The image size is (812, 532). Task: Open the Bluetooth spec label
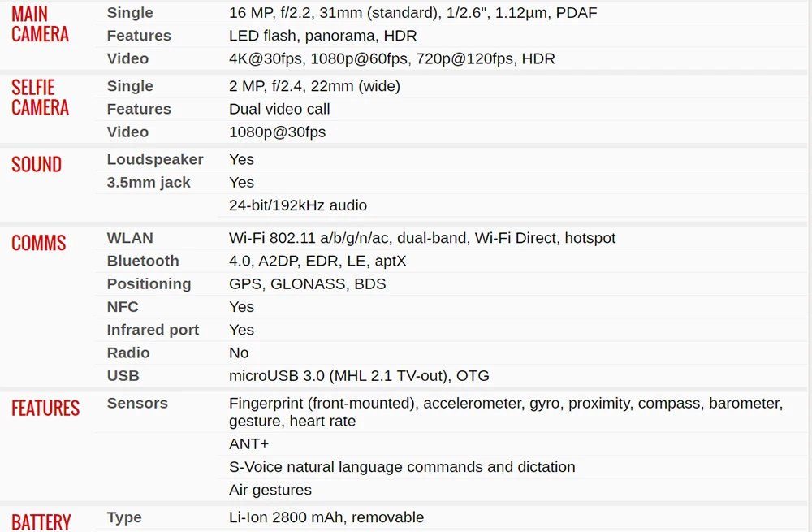143,261
